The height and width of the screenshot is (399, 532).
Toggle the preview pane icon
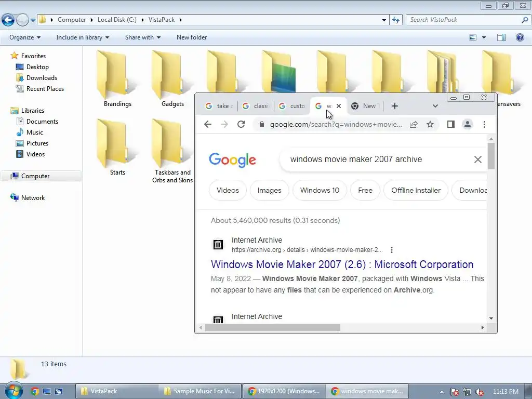(x=501, y=37)
